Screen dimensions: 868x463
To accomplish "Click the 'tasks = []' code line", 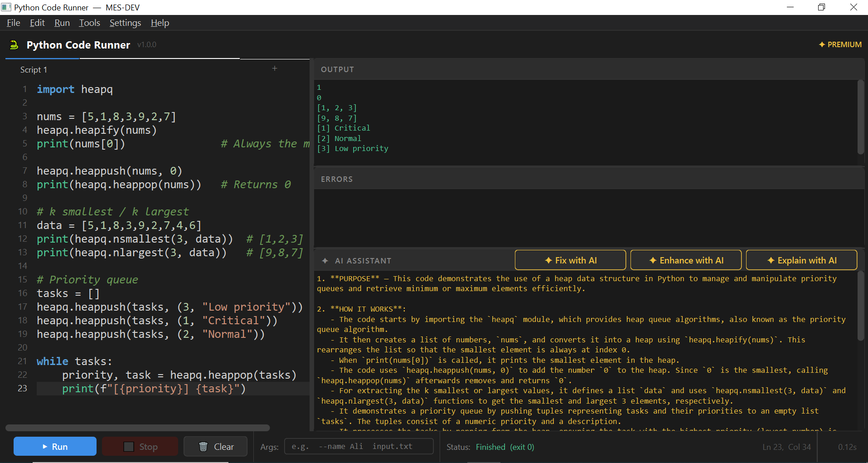I will (x=68, y=293).
